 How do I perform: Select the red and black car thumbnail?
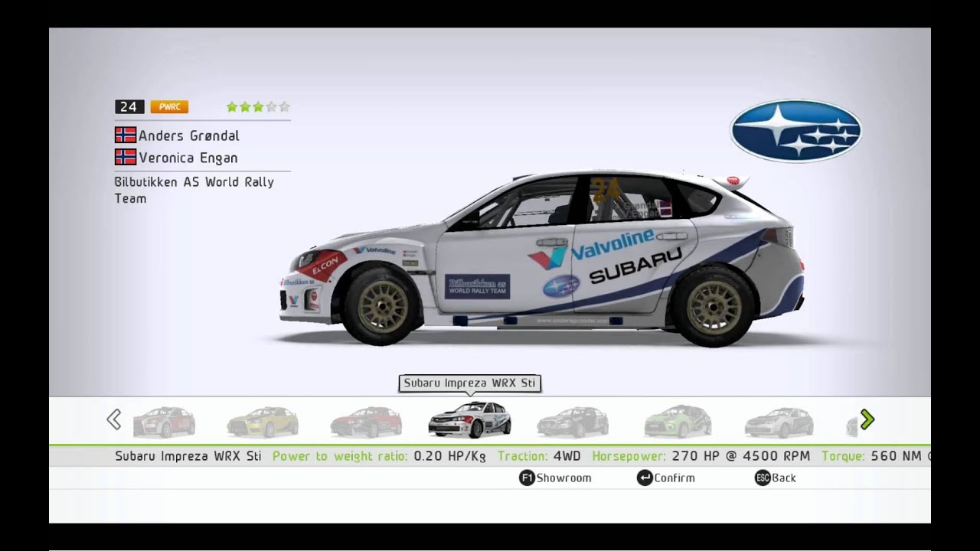pos(366,422)
